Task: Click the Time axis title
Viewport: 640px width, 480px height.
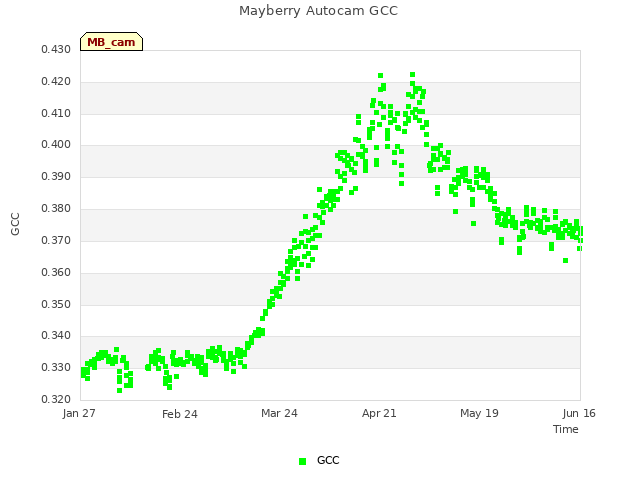Action: (566, 429)
